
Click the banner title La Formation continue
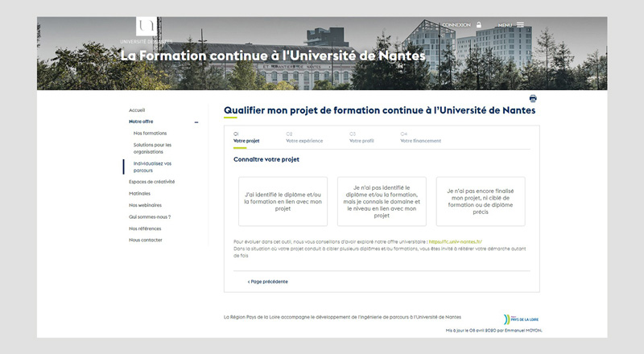pos(273,56)
